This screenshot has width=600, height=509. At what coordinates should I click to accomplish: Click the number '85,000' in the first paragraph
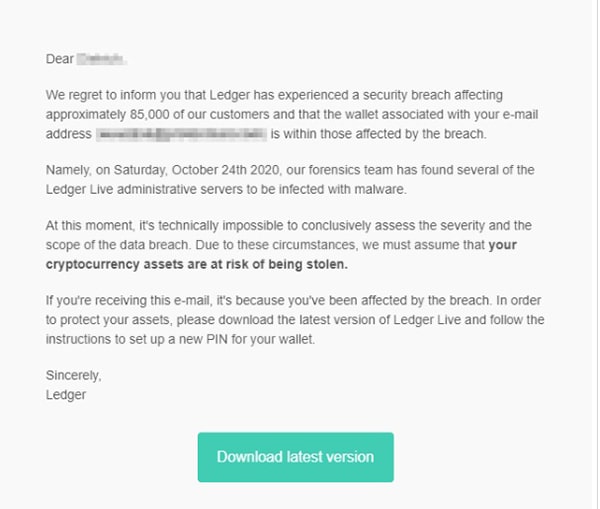point(150,114)
